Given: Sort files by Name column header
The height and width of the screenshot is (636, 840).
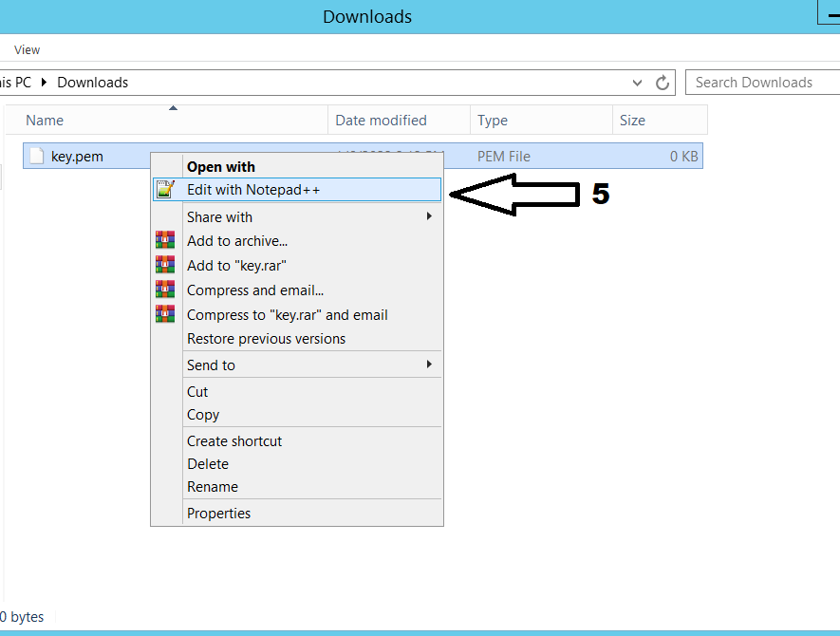Looking at the screenshot, I should tap(45, 121).
